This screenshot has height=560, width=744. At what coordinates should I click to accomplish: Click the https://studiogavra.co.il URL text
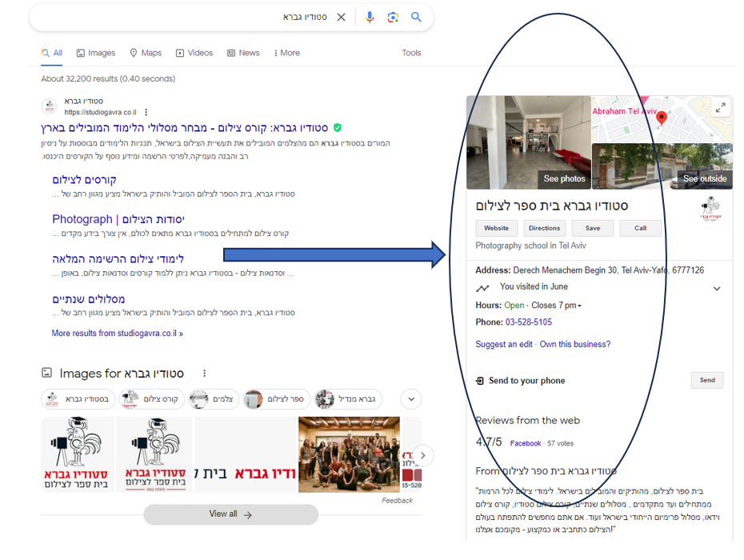100,113
